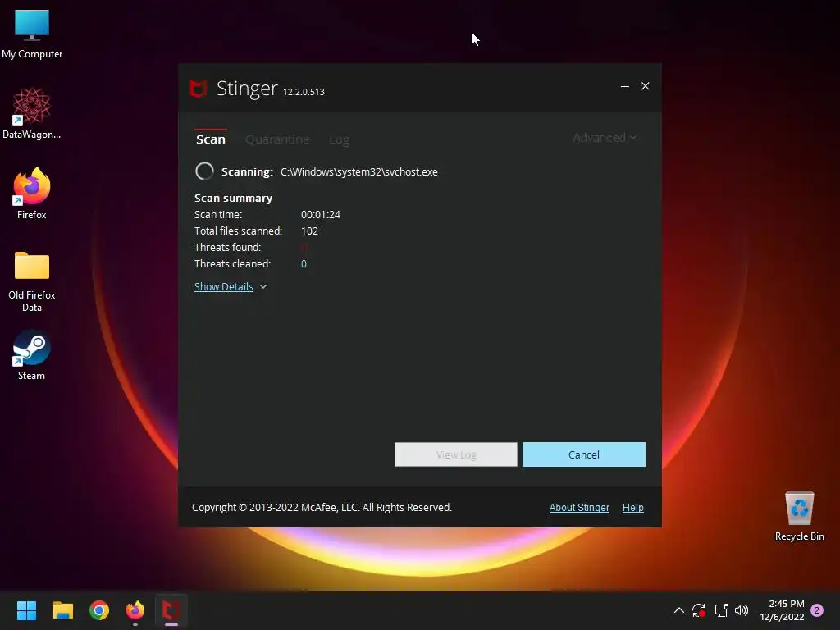Click the View Log button
Screen dimensions: 840x630
(456, 454)
